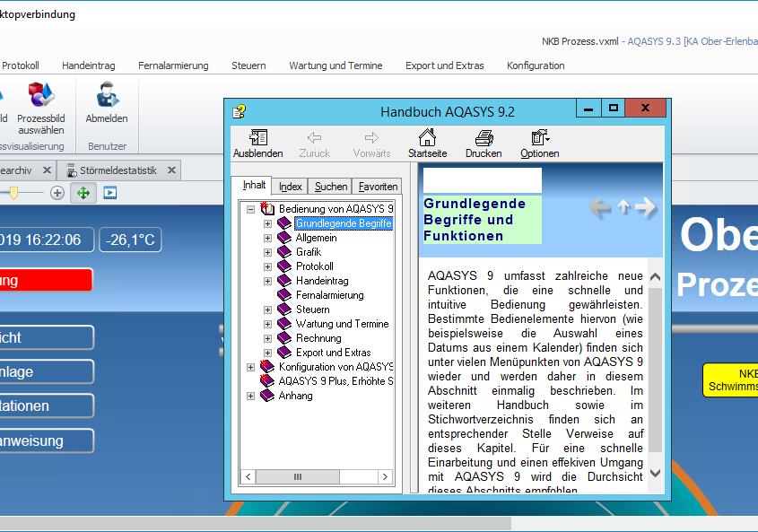Click the book icon beside AQASYS 9 Plus
758x532 pixels.
[267, 381]
